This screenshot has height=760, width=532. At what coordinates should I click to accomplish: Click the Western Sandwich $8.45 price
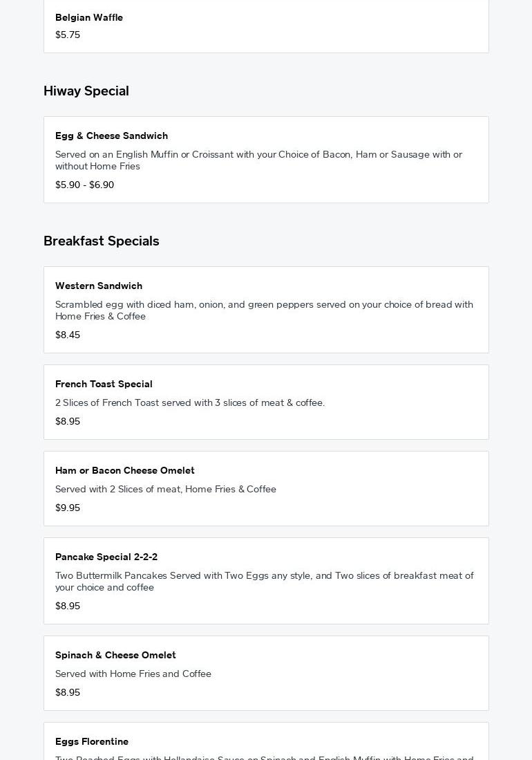point(68,335)
